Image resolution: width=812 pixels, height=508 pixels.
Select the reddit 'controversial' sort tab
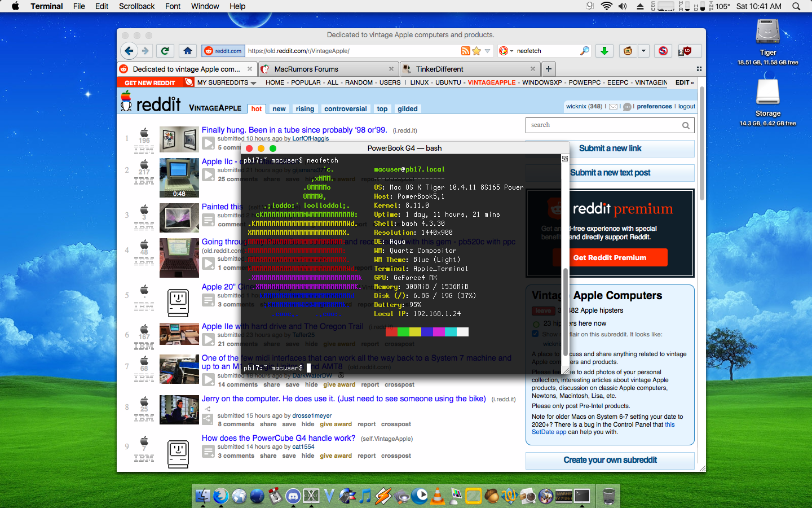point(346,109)
